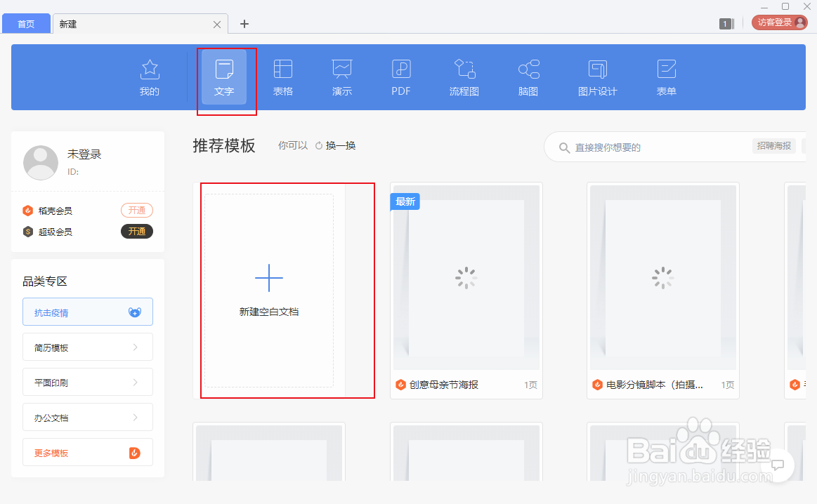This screenshot has width=817, height=504.
Task: Open the 抗击疫情 category
Action: click(x=88, y=312)
